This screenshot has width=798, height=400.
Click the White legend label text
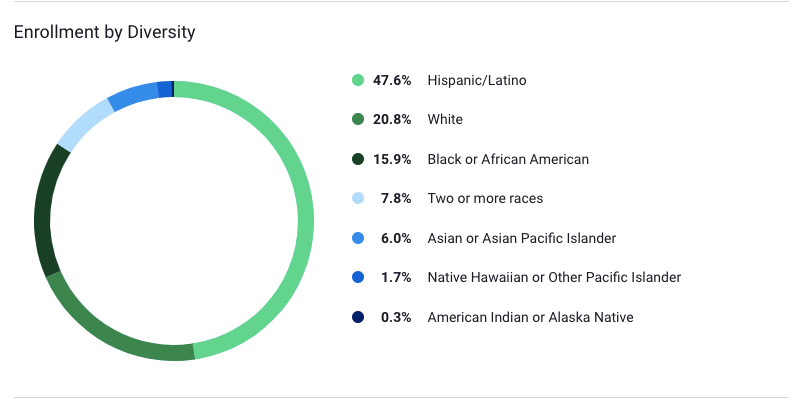pyautogui.click(x=445, y=119)
